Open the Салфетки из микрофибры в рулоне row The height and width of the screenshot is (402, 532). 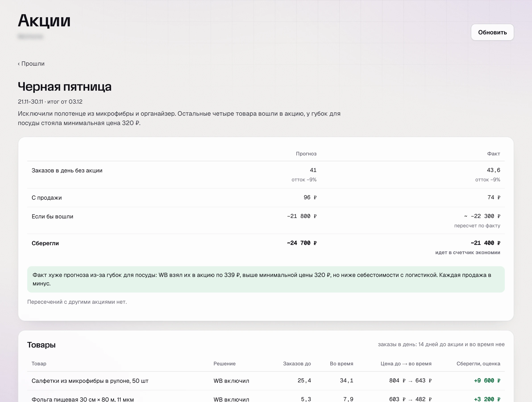(266, 381)
